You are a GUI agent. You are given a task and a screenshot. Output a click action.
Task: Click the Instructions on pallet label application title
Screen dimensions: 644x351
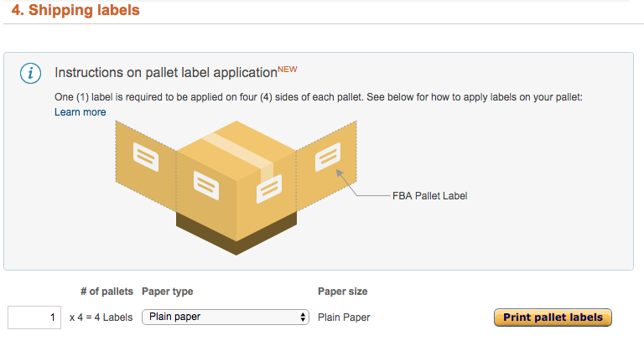point(166,73)
